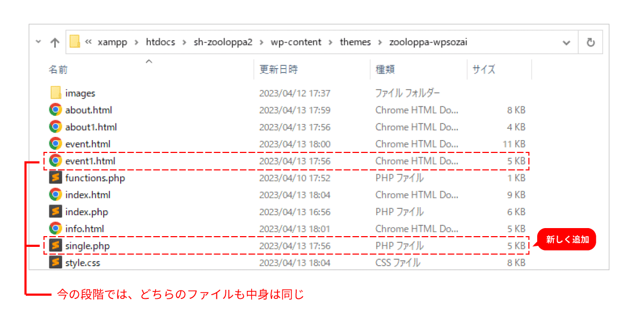The height and width of the screenshot is (322, 644).
Task: Navigate to wp-content in breadcrumb
Action: tap(296, 42)
